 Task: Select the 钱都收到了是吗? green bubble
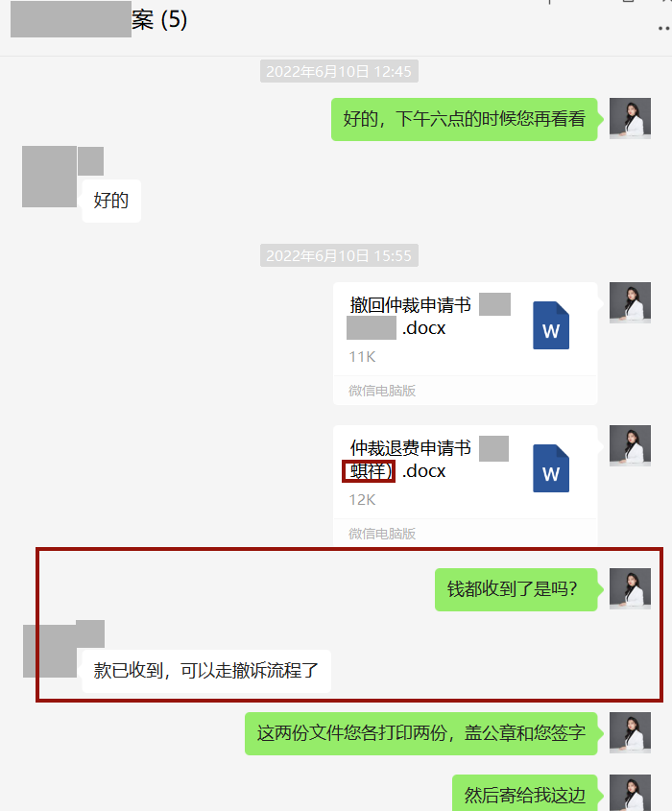click(x=516, y=589)
